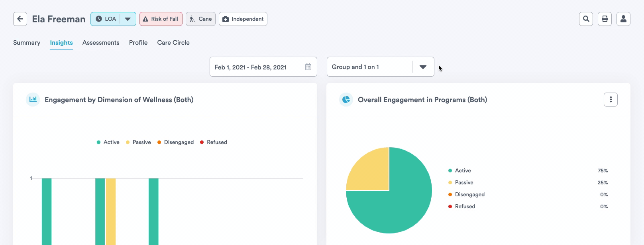Click the back arrow button
This screenshot has height=245, width=644.
[x=20, y=19]
